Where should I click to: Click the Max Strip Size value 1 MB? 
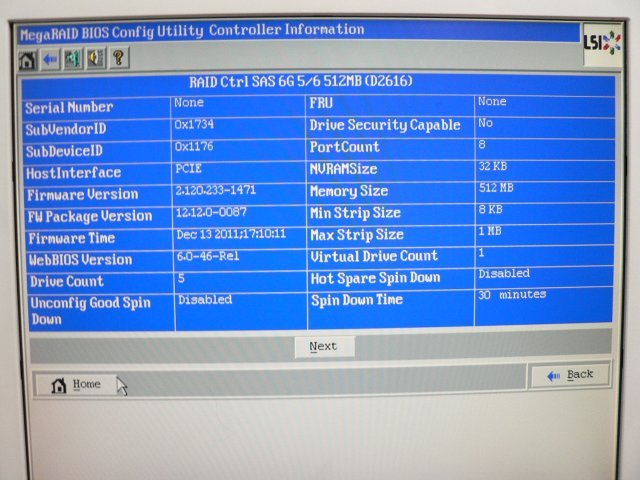pos(489,231)
